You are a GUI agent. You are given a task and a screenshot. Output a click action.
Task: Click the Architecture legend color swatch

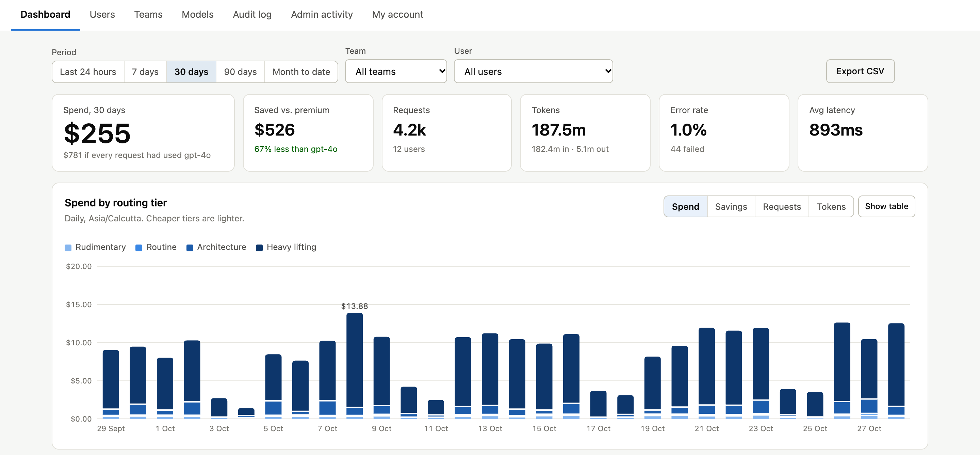coord(190,248)
